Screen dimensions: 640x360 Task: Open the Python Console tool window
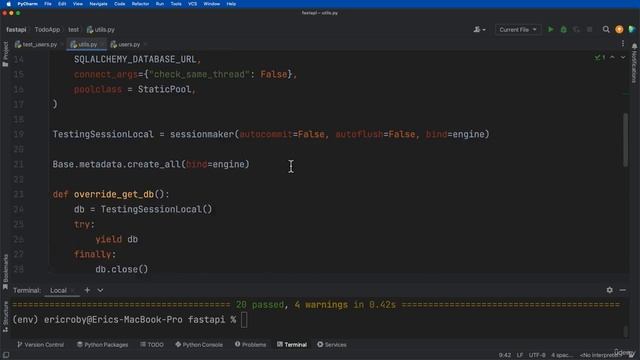[199, 344]
